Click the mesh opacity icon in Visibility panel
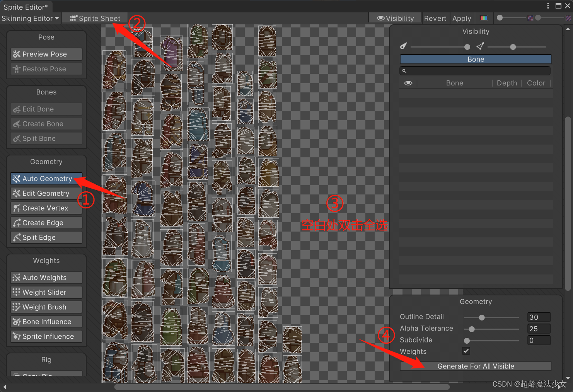This screenshot has width=573, height=392. tap(480, 46)
